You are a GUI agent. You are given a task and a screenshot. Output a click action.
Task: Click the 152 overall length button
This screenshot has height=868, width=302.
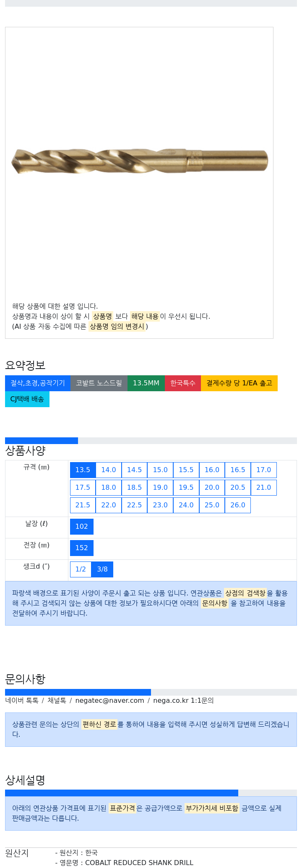pos(82,548)
